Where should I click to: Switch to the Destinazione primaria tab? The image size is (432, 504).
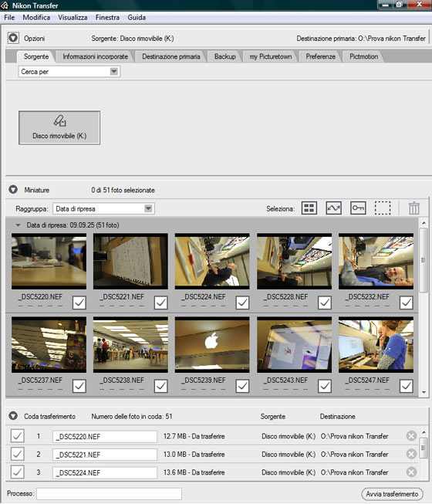pos(171,56)
